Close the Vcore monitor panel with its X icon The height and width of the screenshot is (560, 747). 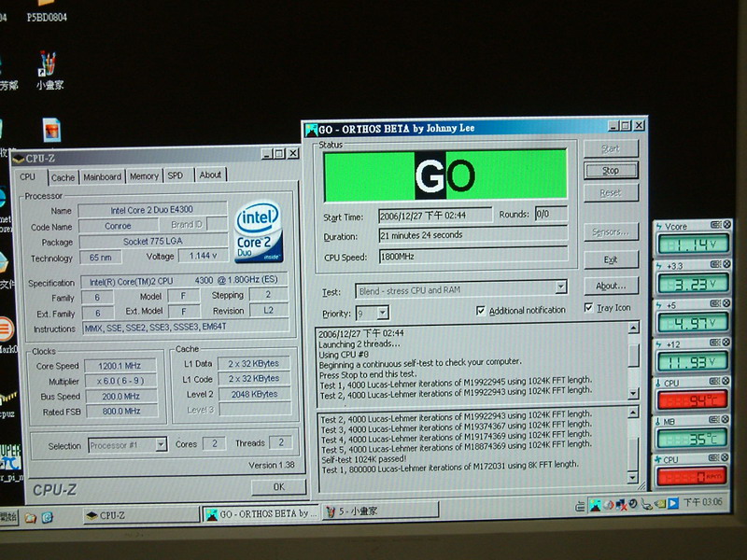coord(727,224)
